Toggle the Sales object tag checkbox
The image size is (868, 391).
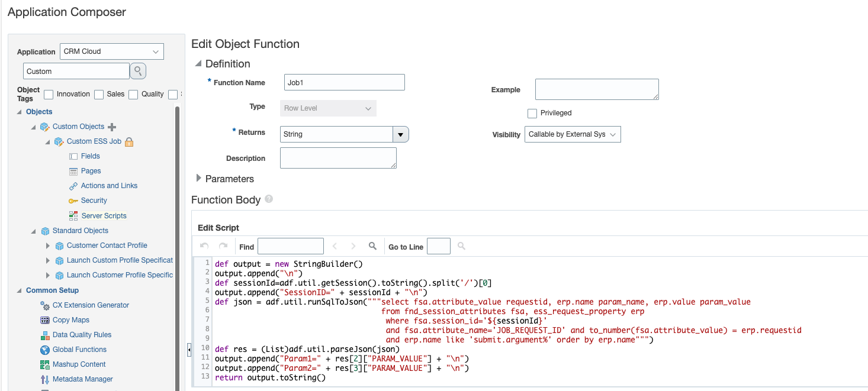click(99, 94)
